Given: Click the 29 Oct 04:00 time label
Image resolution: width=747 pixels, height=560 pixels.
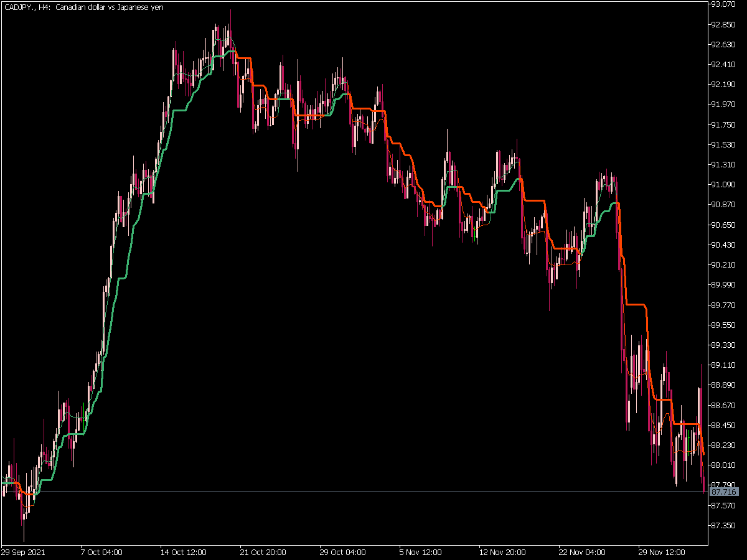Looking at the screenshot, I should [343, 552].
